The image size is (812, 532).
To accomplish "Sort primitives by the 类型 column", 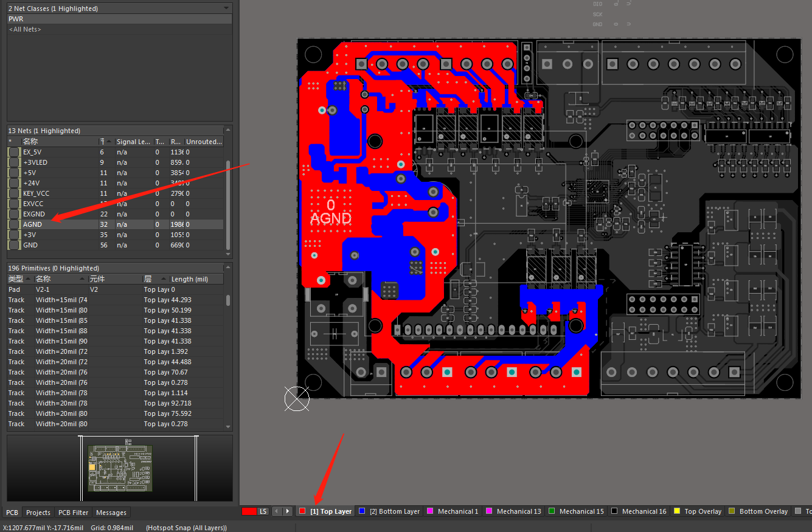I will coord(20,279).
